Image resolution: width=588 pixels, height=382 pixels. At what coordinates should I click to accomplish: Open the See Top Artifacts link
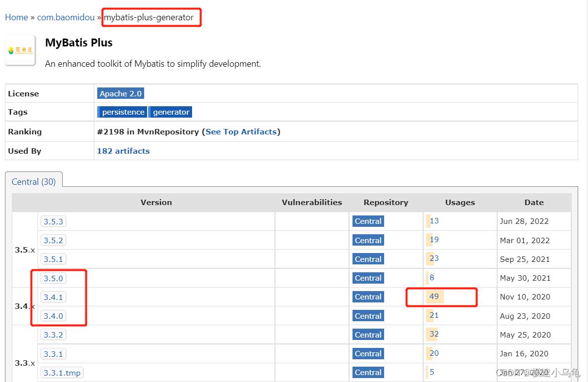241,131
